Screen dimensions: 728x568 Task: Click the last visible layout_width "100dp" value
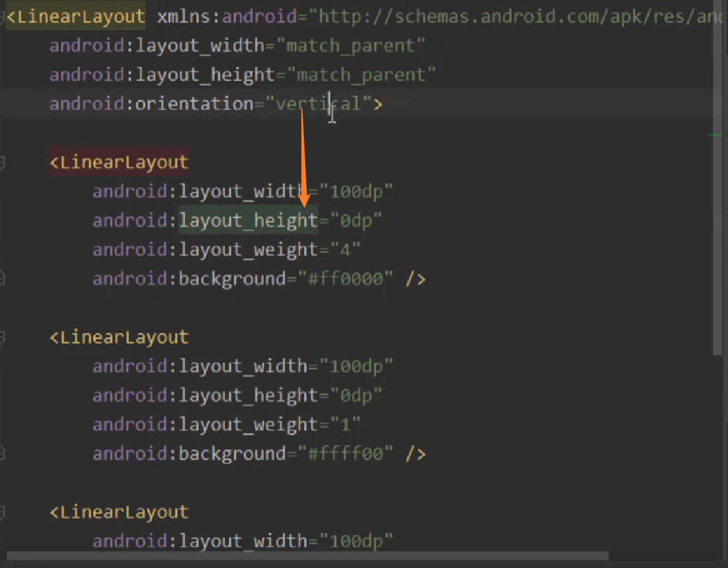356,541
